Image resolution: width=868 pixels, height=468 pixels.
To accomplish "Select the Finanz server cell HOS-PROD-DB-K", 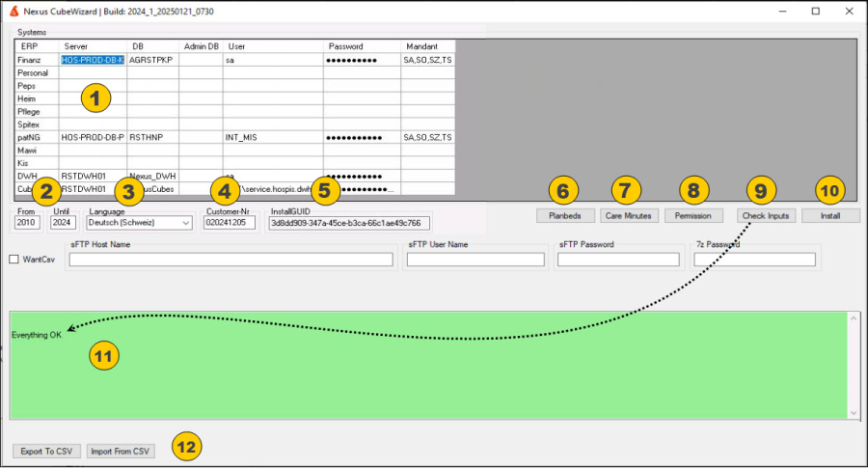I will [93, 60].
